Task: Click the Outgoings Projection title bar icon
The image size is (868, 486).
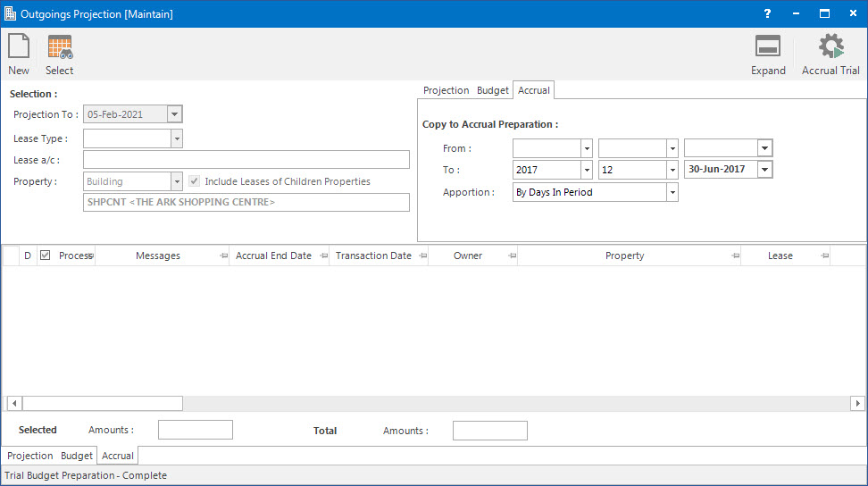Action: click(10, 13)
